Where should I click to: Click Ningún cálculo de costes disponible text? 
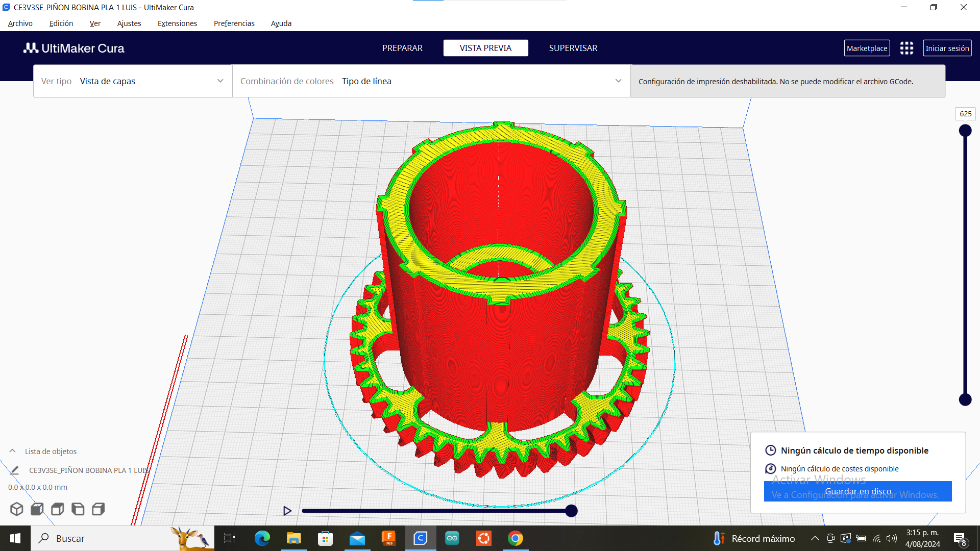pyautogui.click(x=840, y=469)
